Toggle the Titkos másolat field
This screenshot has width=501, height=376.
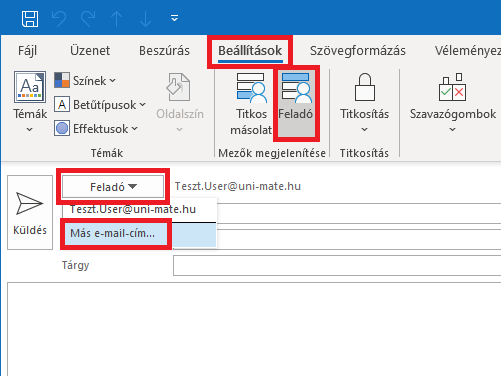pyautogui.click(x=251, y=104)
